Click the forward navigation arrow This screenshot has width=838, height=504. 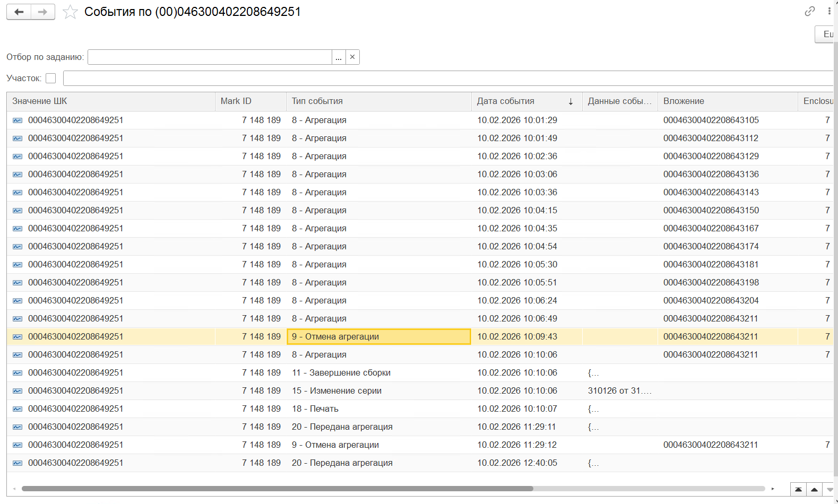click(43, 12)
